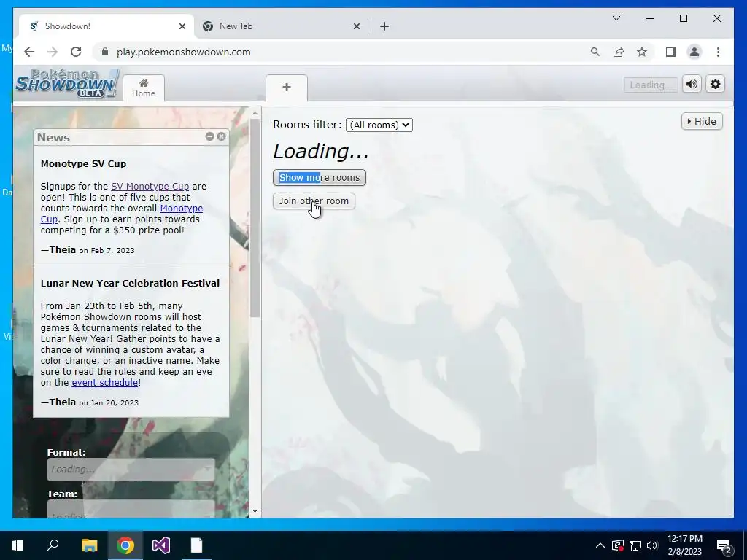Viewport: 747px width, 560px height.
Task: Click the Monotype SV Cup headline
Action: click(x=83, y=164)
